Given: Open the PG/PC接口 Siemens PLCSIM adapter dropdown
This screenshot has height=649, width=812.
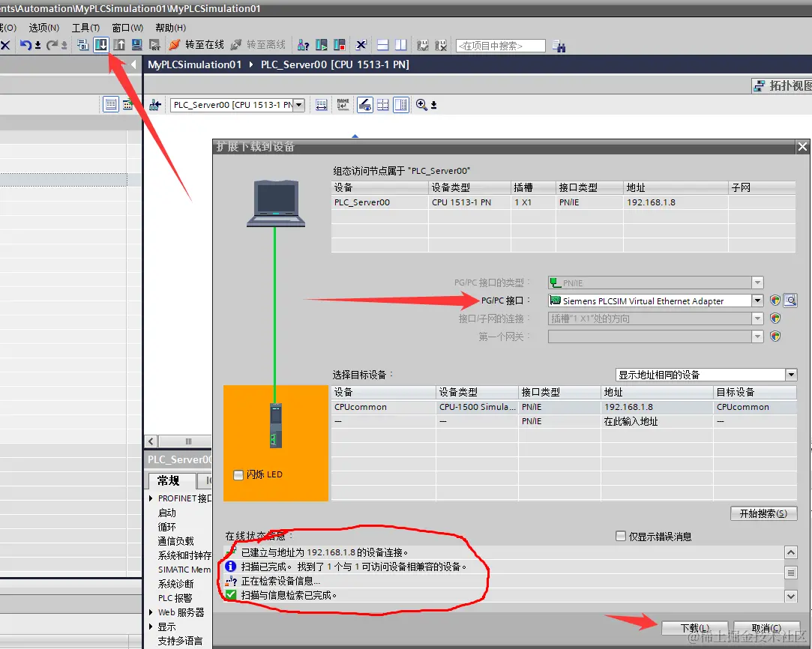Looking at the screenshot, I should coord(757,301).
